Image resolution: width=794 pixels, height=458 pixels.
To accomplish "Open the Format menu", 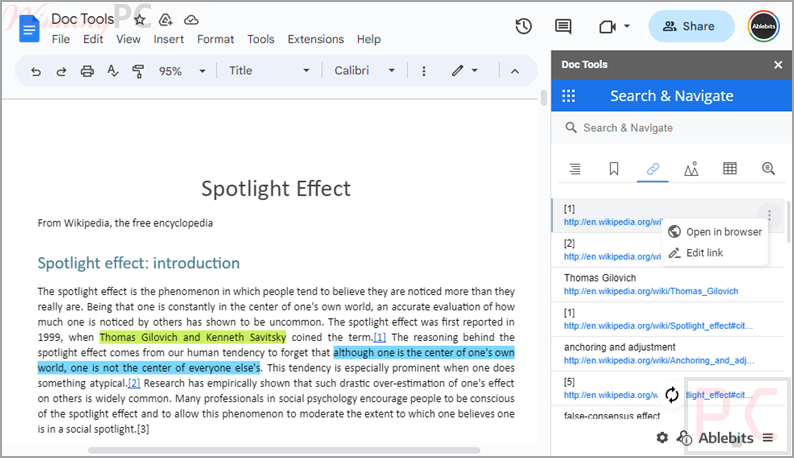I will [216, 39].
